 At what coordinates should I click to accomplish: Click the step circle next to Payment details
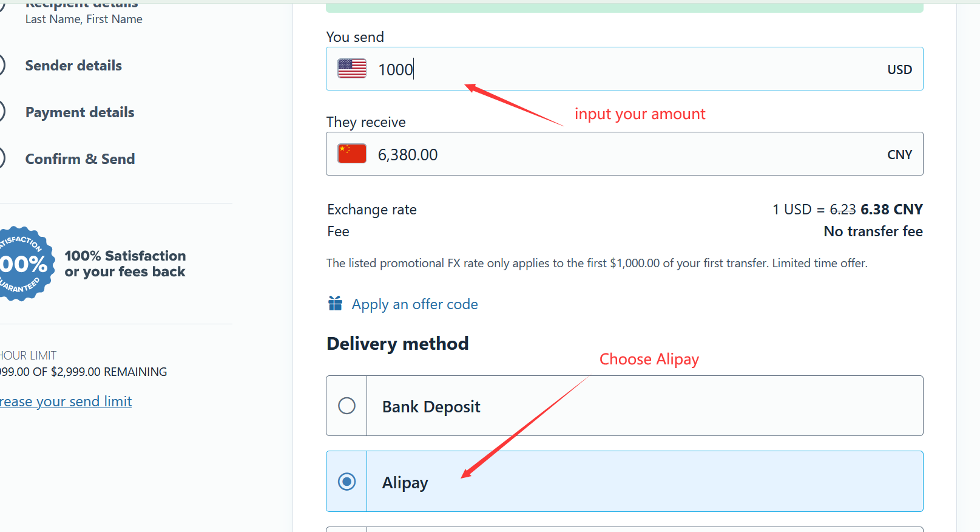click(x=2, y=112)
